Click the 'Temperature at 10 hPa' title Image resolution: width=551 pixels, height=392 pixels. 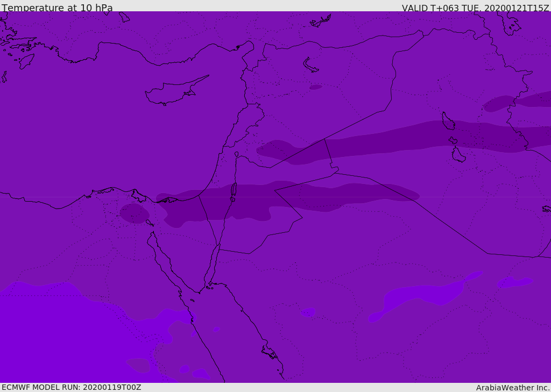coord(57,8)
